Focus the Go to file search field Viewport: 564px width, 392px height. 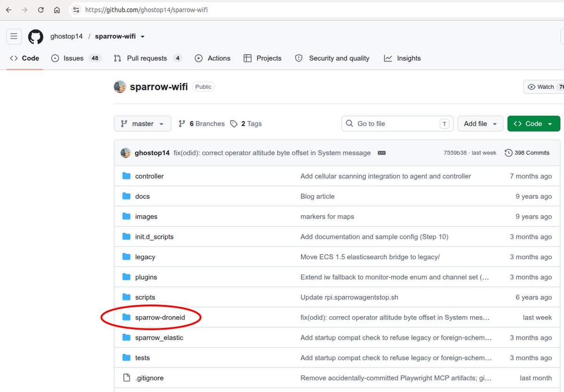tap(397, 124)
